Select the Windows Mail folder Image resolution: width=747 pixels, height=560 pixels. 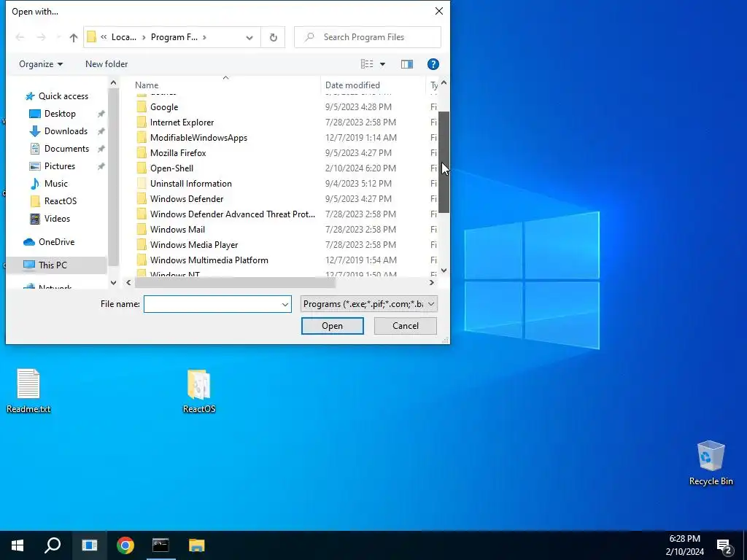tap(177, 229)
